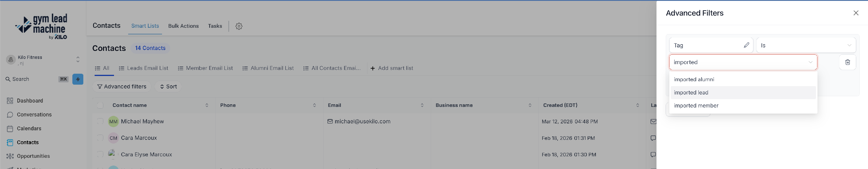Switch to the Tasks tab
Screen dimensions: 868x169
point(215,26)
